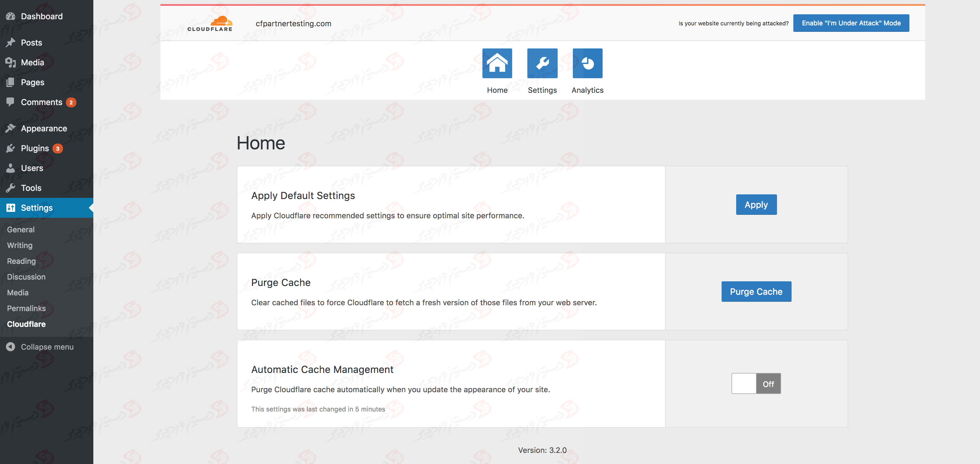Open General settings from submenu
Image resolution: width=980 pixels, height=464 pixels.
pyautogui.click(x=20, y=229)
